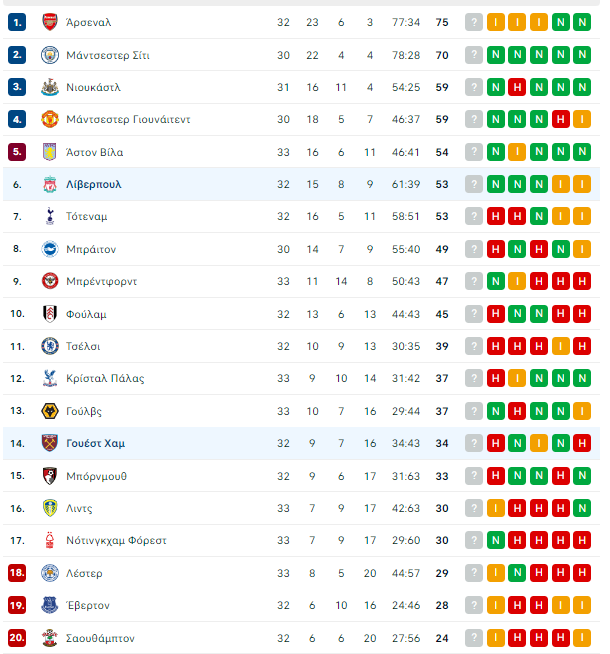610x654 pixels.
Task: Click the Leeds club crest
Action: [x=50, y=508]
